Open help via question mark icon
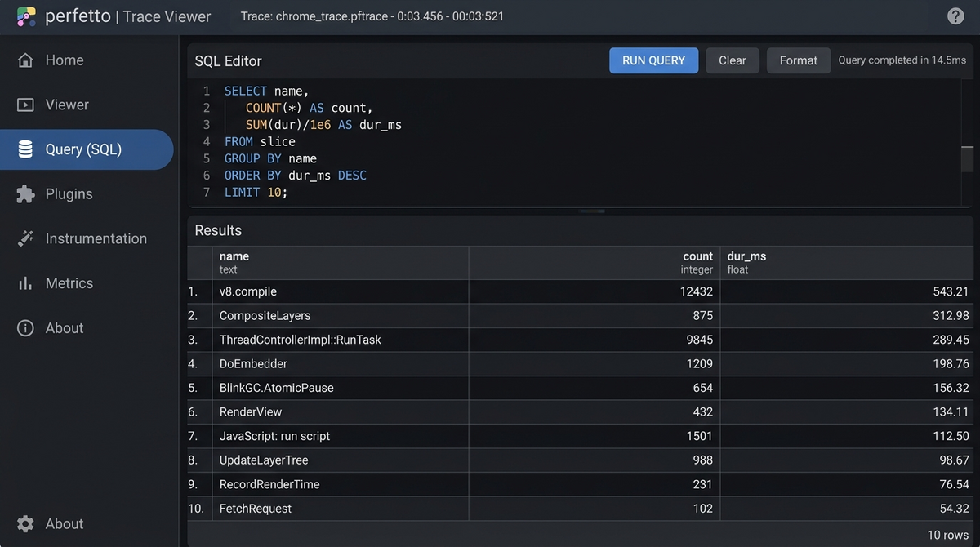Screen dimensions: 980x547 point(955,16)
